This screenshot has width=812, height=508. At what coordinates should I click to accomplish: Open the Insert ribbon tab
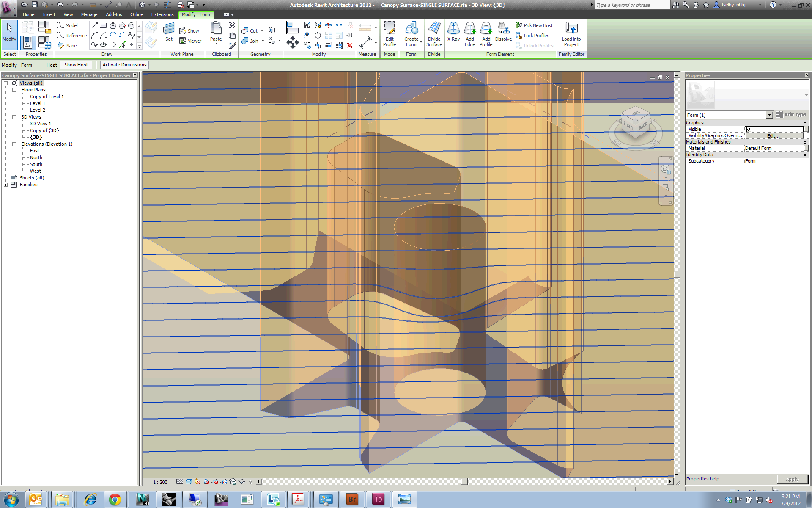[49, 14]
